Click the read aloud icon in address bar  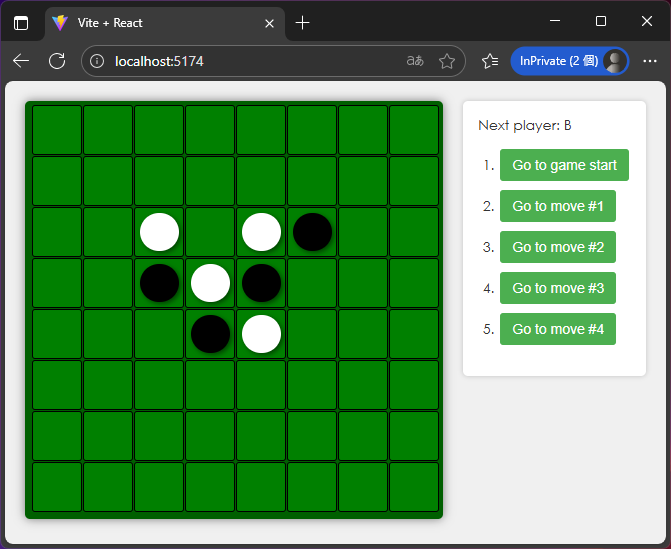point(415,61)
